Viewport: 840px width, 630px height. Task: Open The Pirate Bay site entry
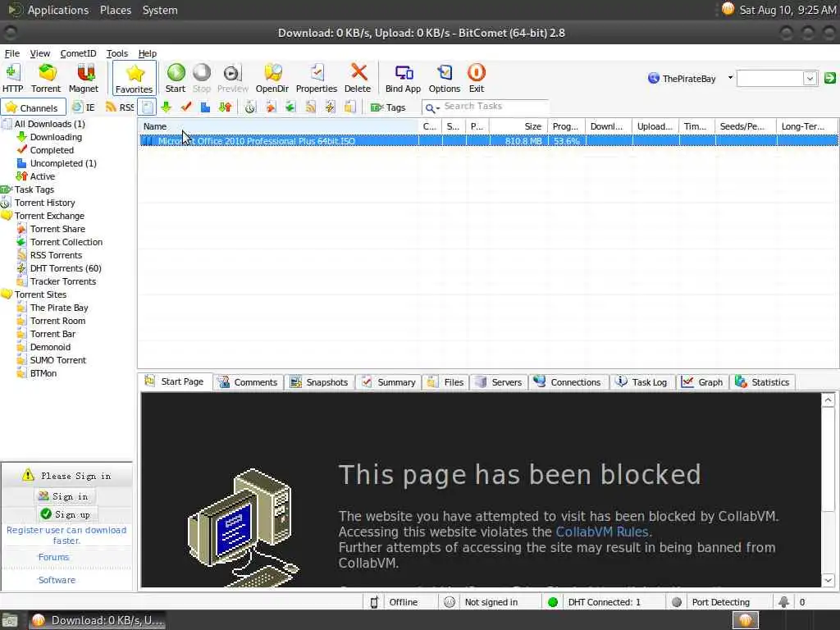click(59, 308)
